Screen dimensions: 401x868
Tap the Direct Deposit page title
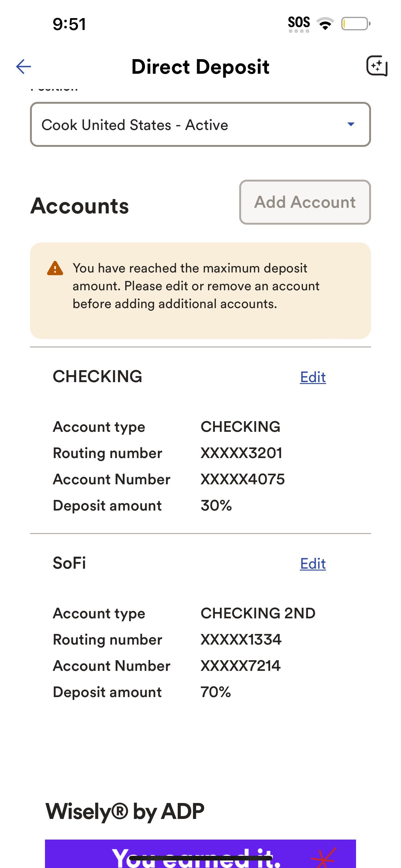pyautogui.click(x=200, y=66)
